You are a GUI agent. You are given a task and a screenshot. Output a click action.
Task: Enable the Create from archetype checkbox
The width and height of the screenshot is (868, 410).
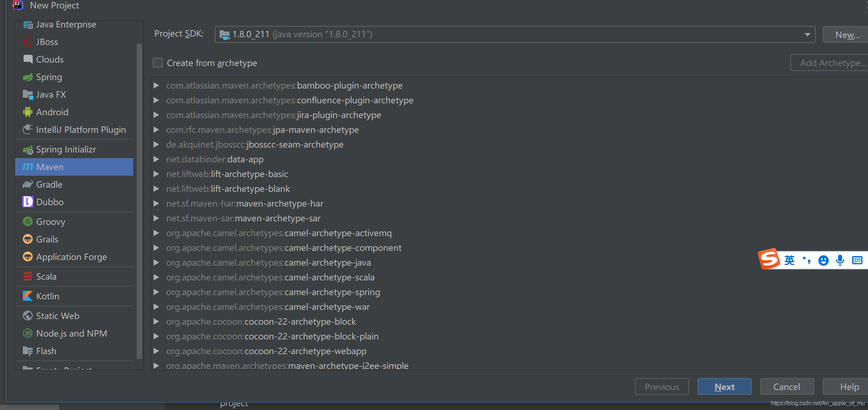[158, 63]
